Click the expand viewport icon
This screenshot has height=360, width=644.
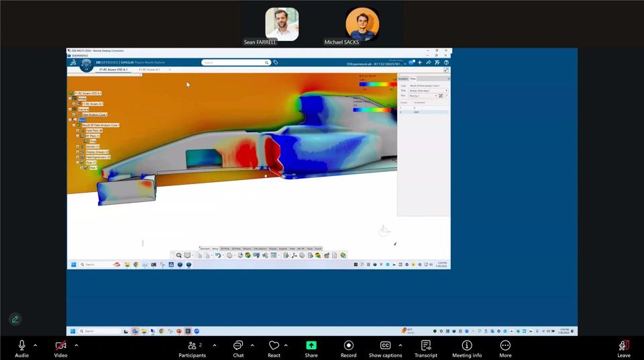(446, 70)
